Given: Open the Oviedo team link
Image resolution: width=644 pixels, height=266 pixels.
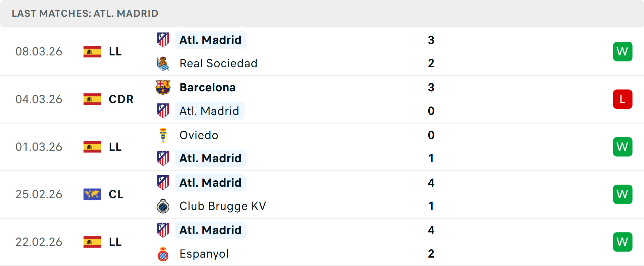Looking at the screenshot, I should click(x=199, y=135).
